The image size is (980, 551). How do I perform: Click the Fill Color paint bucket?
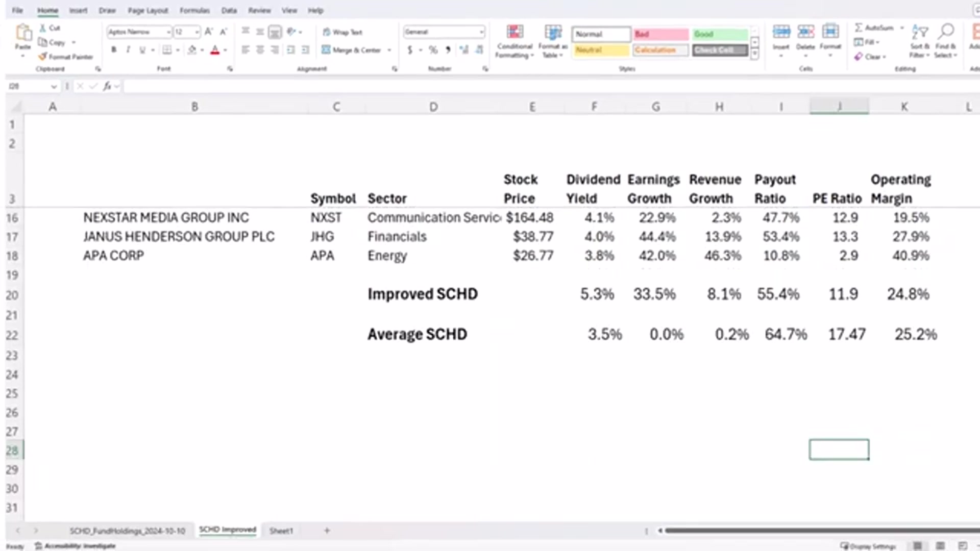pyautogui.click(x=192, y=49)
